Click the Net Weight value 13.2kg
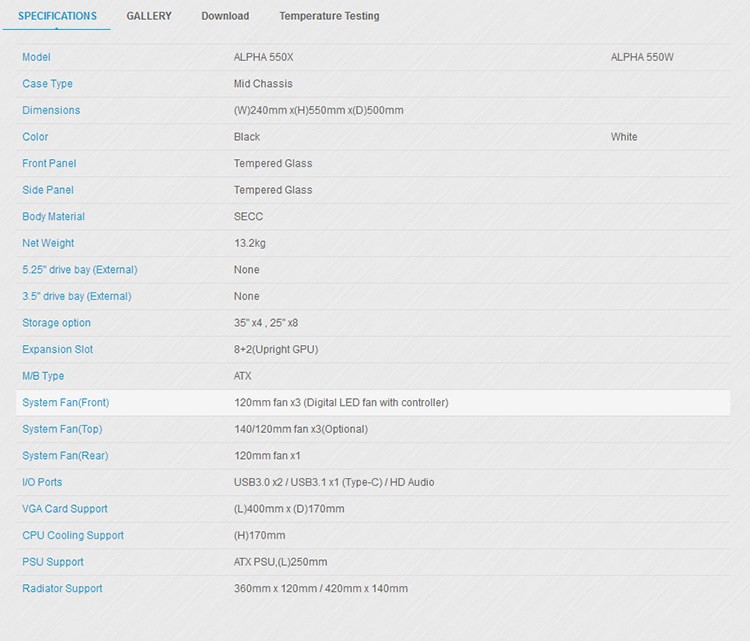The width and height of the screenshot is (750, 641). tap(250, 243)
